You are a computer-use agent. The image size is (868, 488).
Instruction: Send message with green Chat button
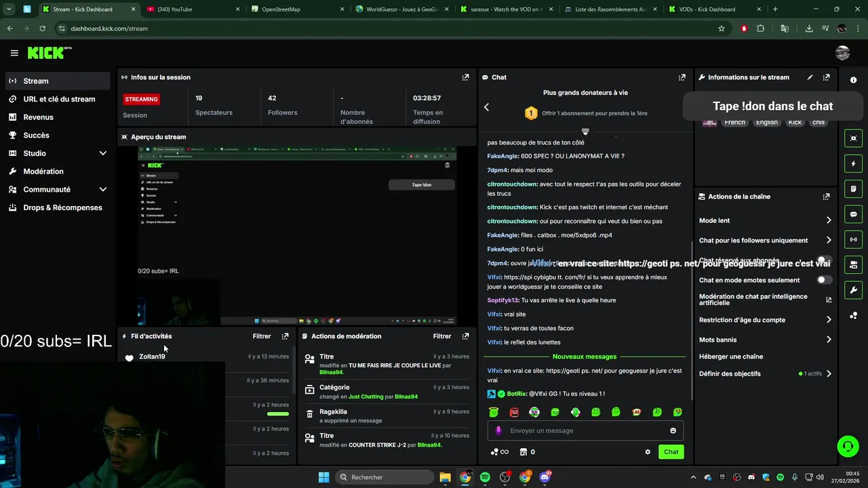[671, 452]
